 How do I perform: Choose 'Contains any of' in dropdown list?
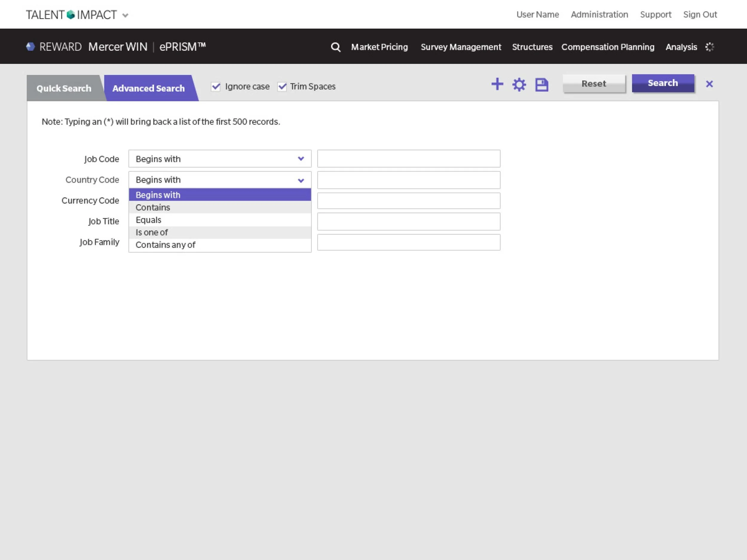coord(220,245)
